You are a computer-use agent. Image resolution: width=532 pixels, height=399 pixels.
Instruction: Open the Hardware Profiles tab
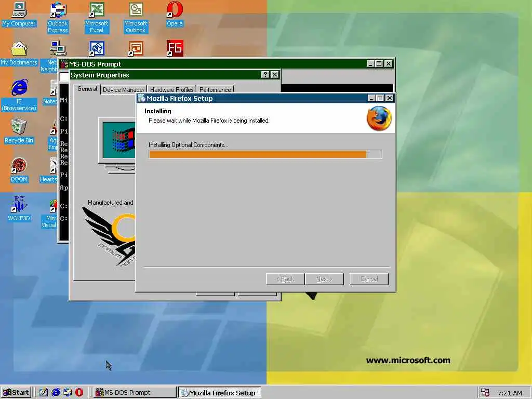click(x=171, y=89)
